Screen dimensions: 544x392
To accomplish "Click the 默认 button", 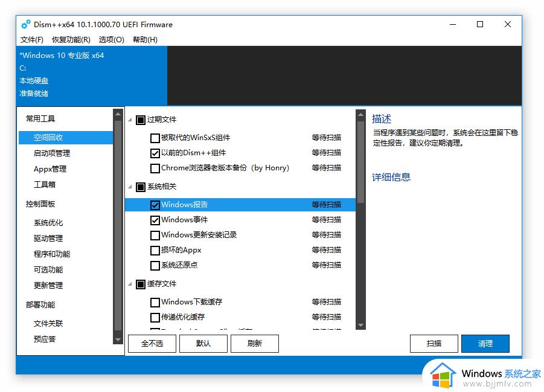I will coord(203,344).
